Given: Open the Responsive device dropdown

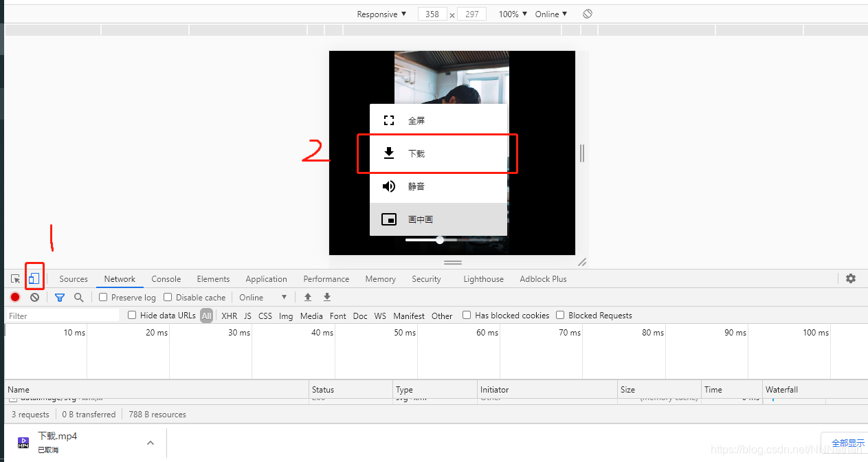Looking at the screenshot, I should 381,14.
